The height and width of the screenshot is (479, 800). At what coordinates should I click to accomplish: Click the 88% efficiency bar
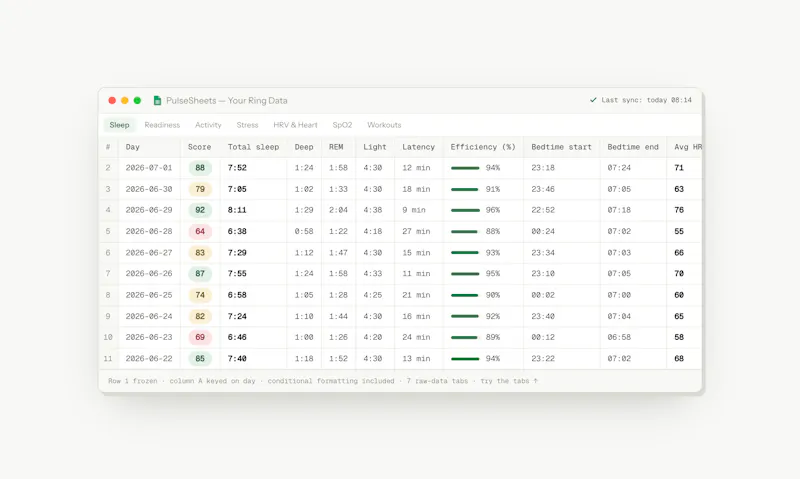[x=464, y=232]
